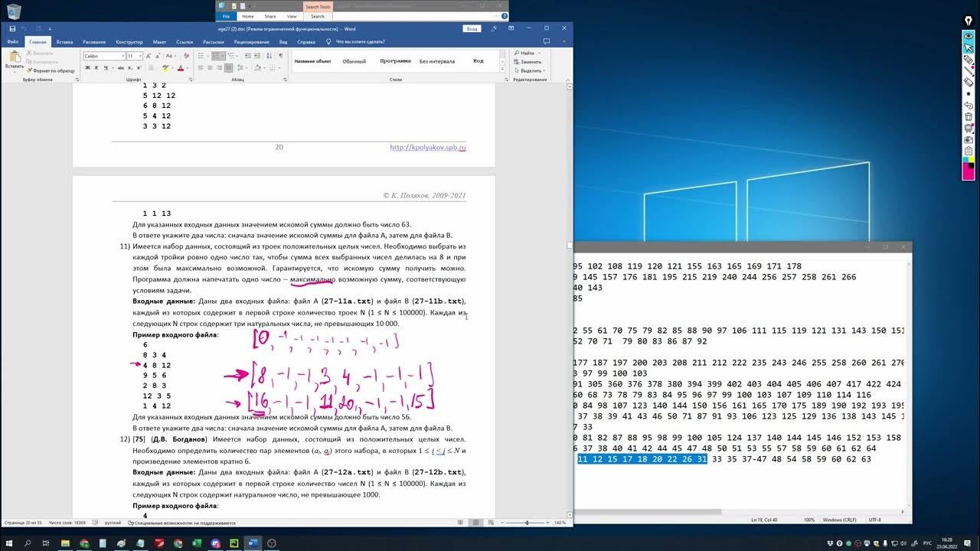
Task: Toggle bold (Ж) formatting in Word
Action: (x=87, y=68)
